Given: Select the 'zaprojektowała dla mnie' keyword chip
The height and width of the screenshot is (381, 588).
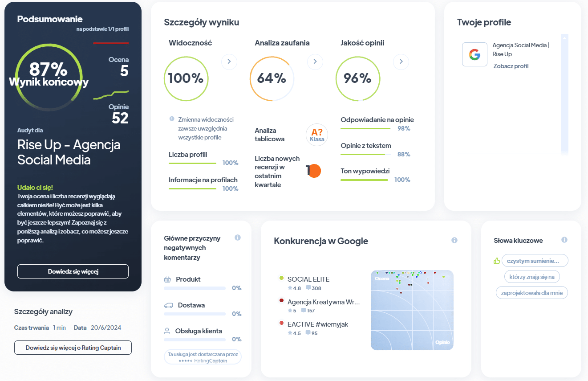Looking at the screenshot, I should (x=532, y=293).
